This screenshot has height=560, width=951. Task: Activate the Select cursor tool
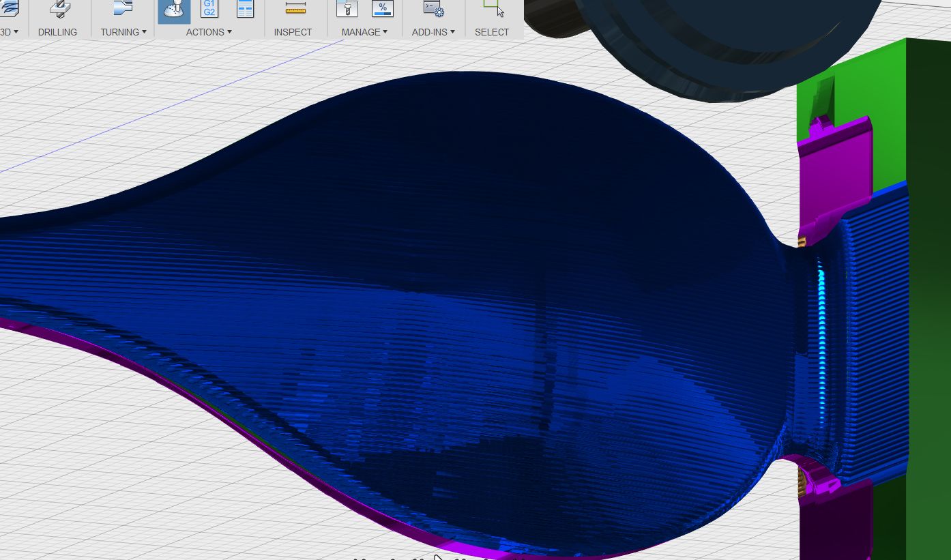493,8
